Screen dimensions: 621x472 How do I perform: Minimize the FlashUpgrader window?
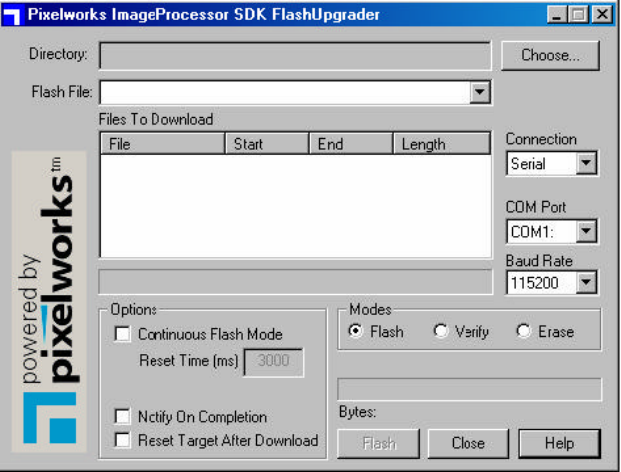(557, 15)
